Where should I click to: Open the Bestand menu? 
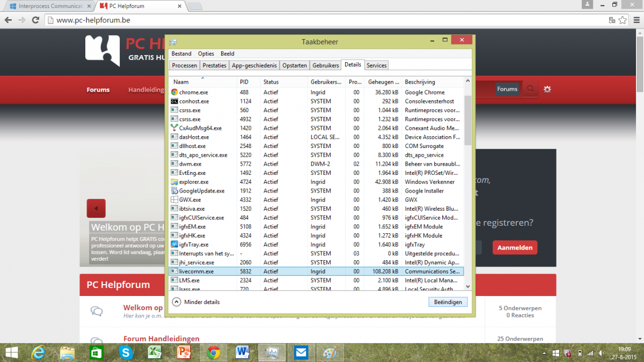point(181,54)
